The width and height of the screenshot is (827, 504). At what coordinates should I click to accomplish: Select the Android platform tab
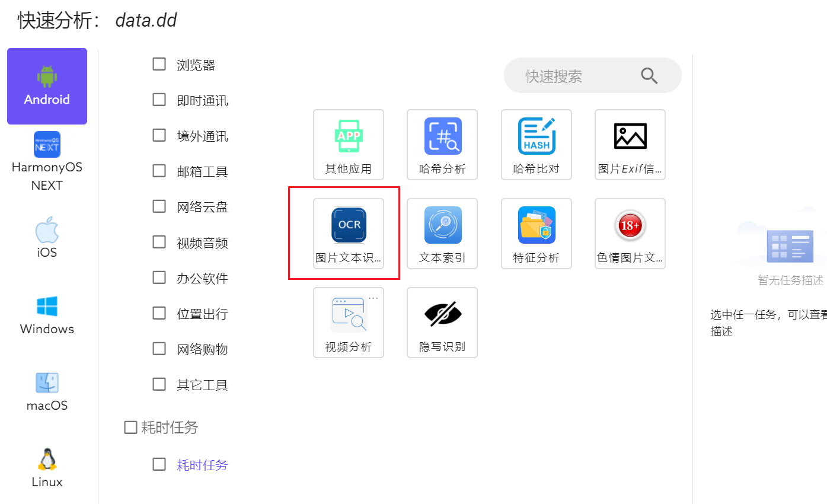click(x=47, y=86)
